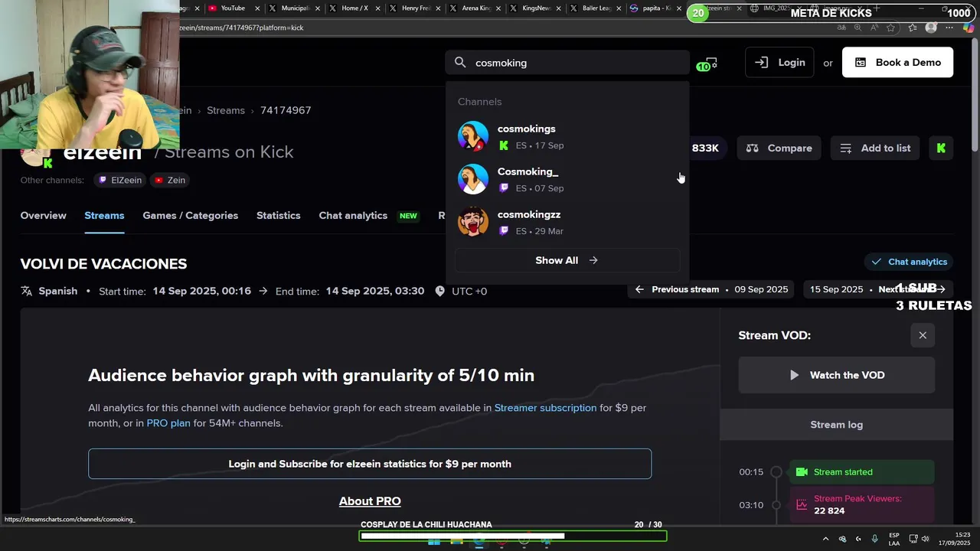Click the translate icon next to Spanish
Screen dimensions: 980x551
(27, 291)
